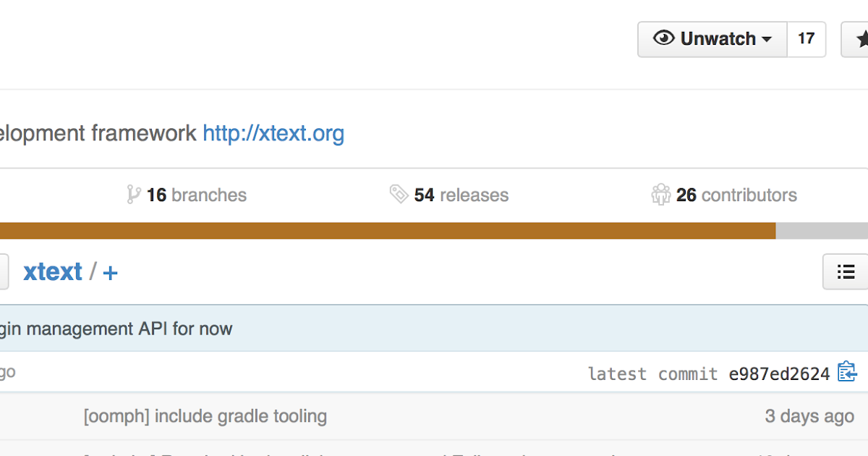Star this repository
The image size is (868, 456).
tap(861, 39)
